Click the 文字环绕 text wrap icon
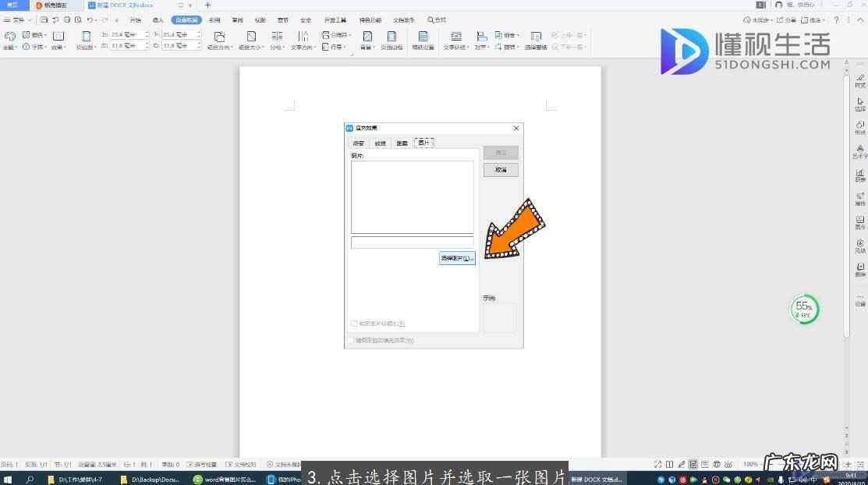 (456, 40)
